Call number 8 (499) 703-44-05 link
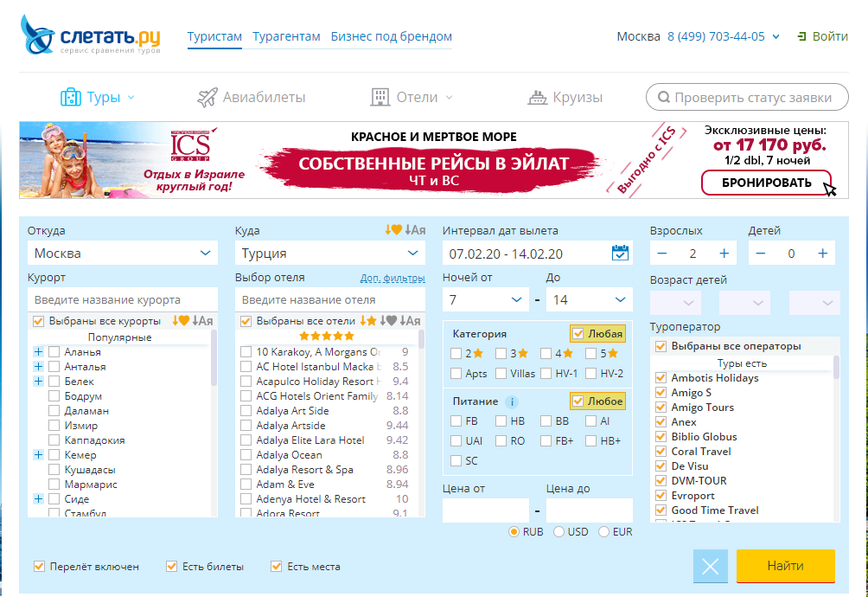868x597 pixels. pos(716,36)
